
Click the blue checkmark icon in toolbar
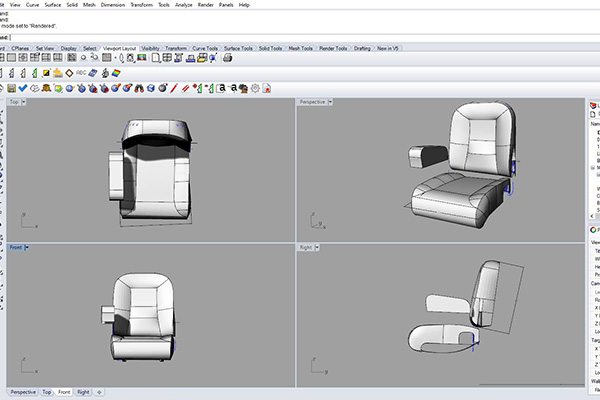[x=22, y=88]
